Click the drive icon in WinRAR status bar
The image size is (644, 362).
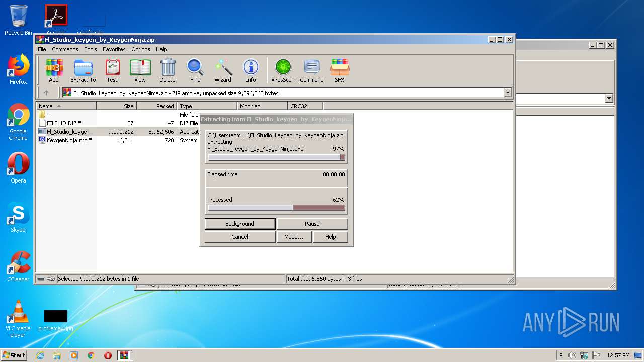point(41,279)
